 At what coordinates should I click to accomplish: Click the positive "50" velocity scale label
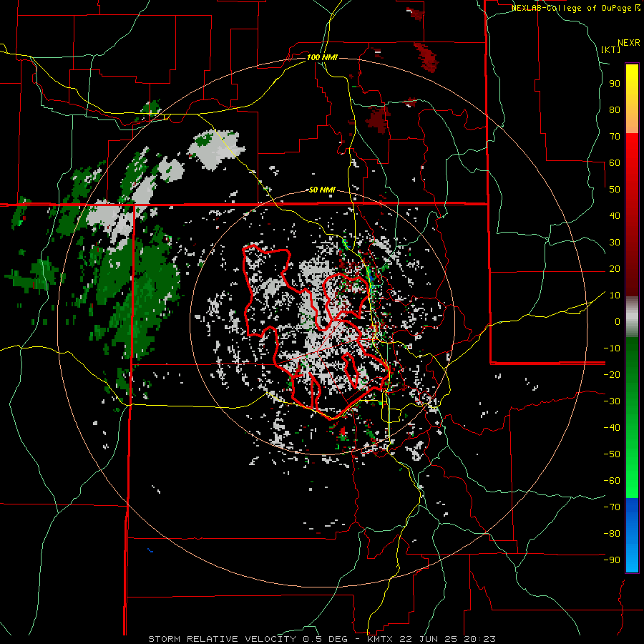tap(615, 190)
